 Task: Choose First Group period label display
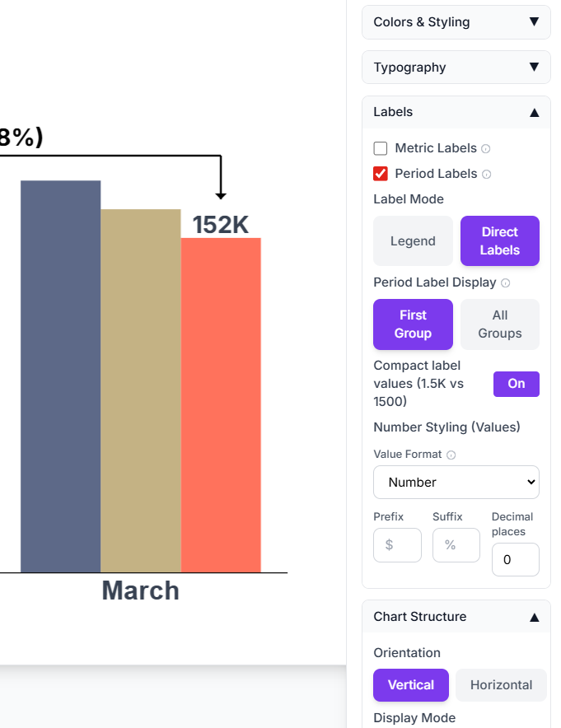(x=413, y=324)
